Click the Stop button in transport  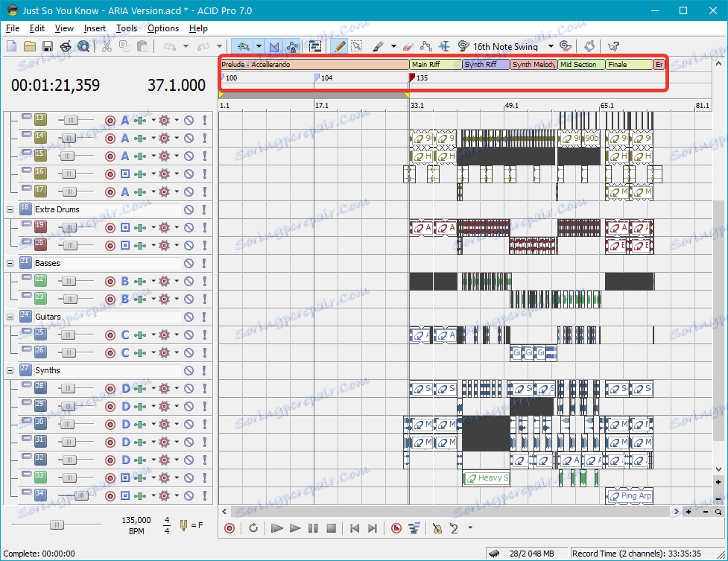pos(331,528)
